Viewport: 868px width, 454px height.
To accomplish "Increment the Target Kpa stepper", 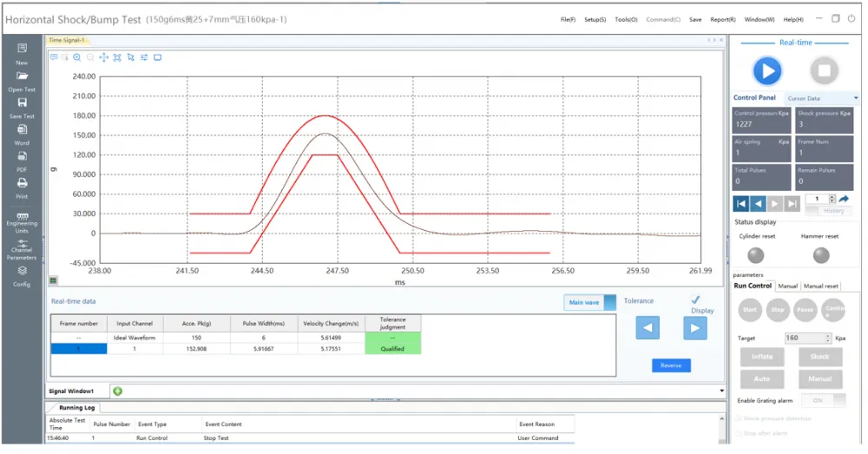I will click(828, 336).
